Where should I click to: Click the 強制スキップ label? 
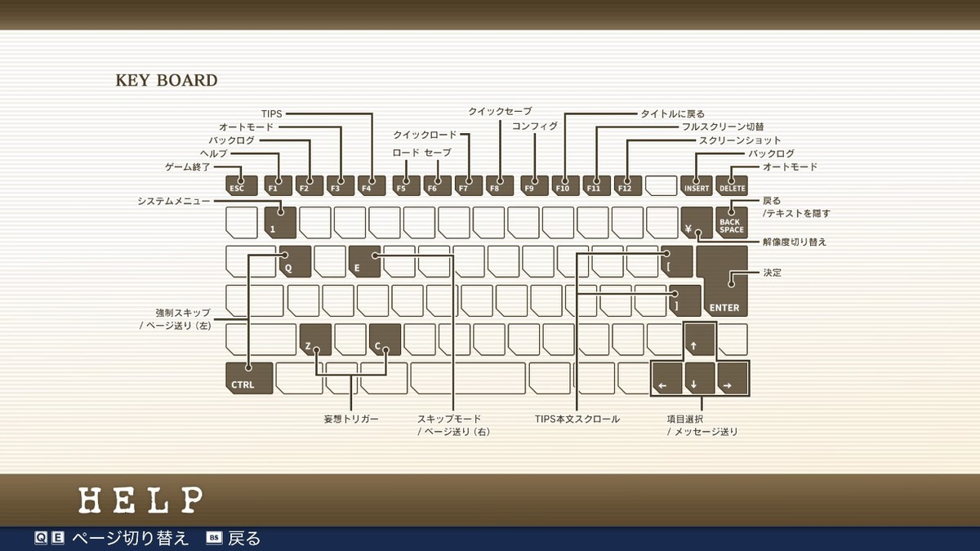[183, 313]
